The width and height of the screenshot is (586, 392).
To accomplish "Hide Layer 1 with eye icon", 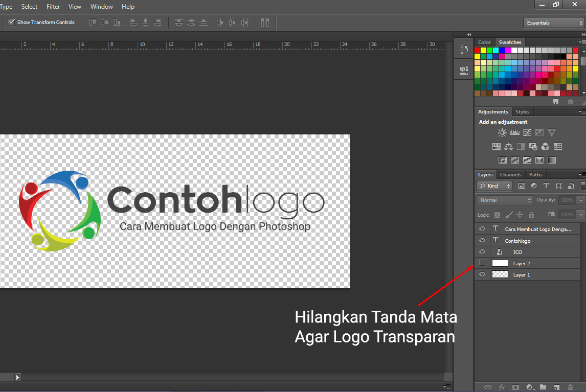I will [x=482, y=274].
